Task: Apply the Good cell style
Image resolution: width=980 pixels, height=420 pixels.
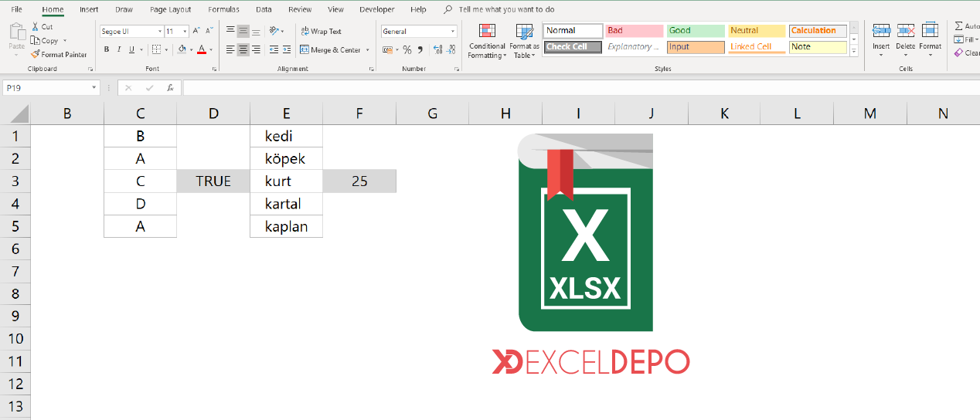Action: click(696, 31)
